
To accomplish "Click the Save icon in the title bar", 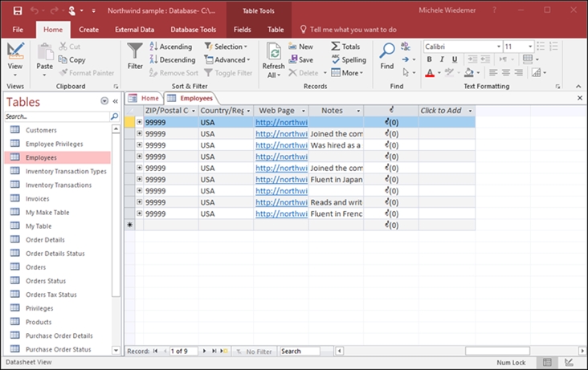I will [17, 11].
